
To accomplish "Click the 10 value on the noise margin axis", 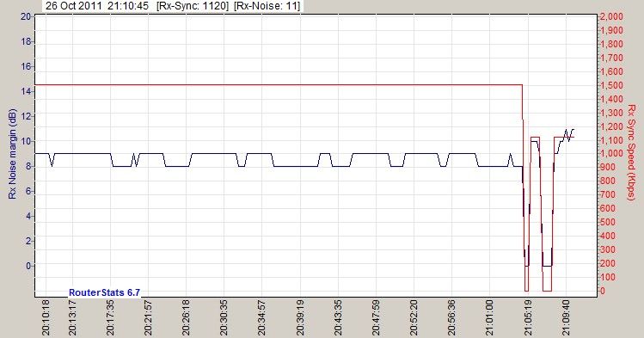I will point(26,141).
